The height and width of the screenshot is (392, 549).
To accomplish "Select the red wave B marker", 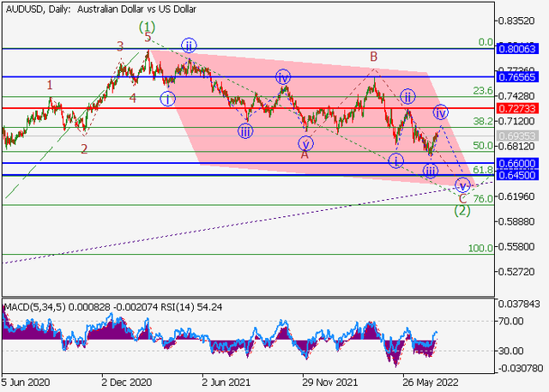I will coord(374,57).
